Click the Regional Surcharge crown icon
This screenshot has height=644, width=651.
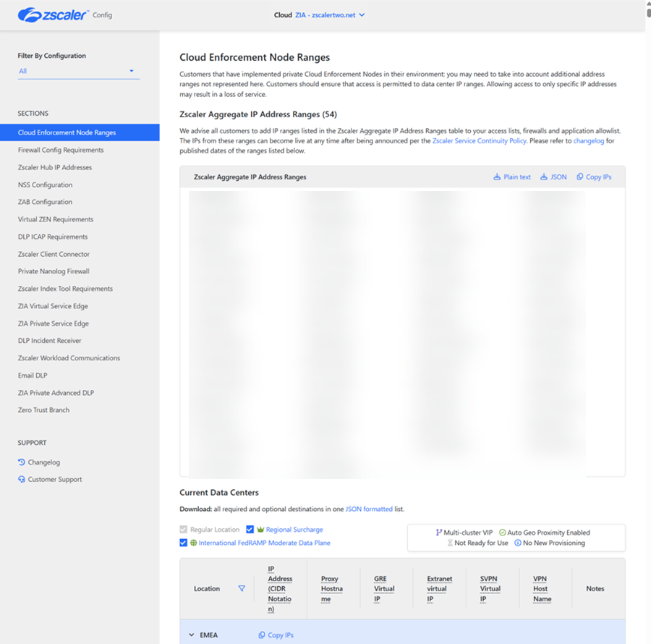[x=260, y=530]
